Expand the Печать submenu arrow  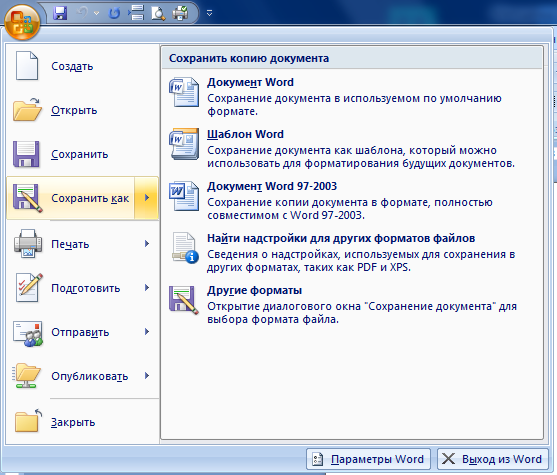tap(147, 243)
